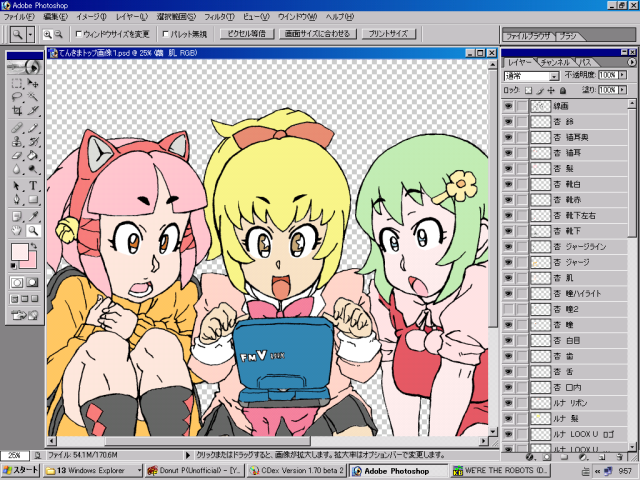Create new layer icon in Layers panel
640x480 pixels.
(602, 457)
